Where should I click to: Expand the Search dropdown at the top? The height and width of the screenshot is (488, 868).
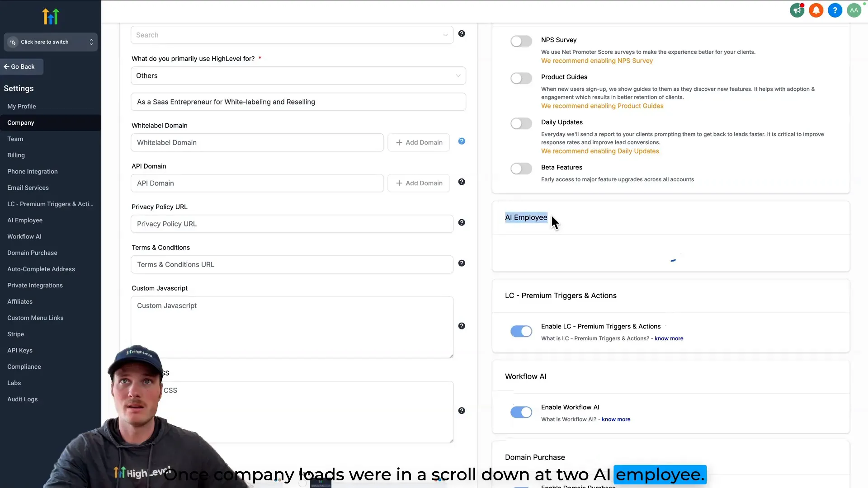pos(292,35)
